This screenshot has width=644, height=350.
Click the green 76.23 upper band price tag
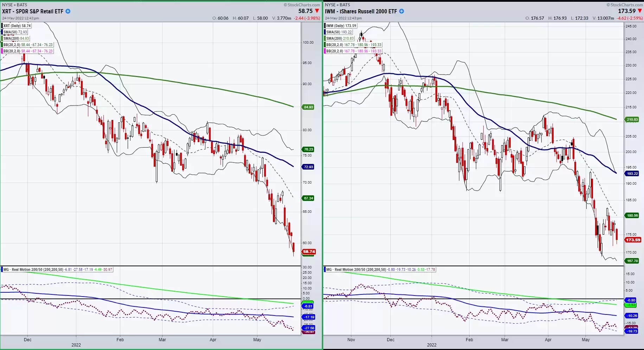tap(308, 149)
